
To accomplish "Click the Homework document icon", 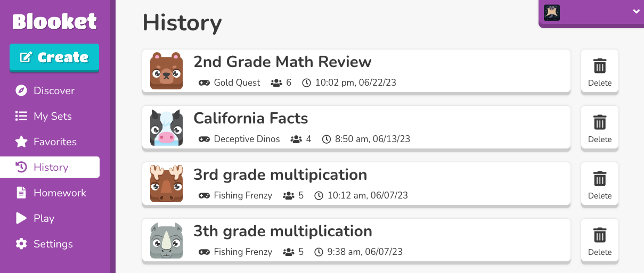I will [x=21, y=193].
